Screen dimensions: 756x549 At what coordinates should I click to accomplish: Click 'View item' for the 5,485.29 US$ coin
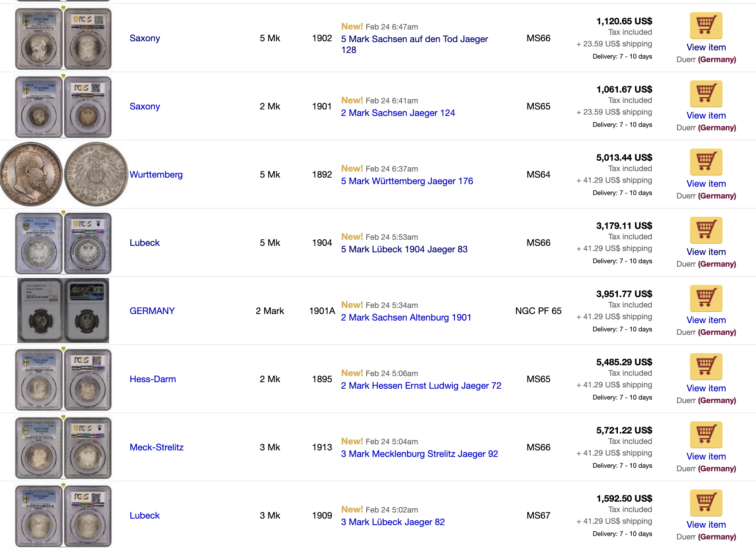(706, 388)
